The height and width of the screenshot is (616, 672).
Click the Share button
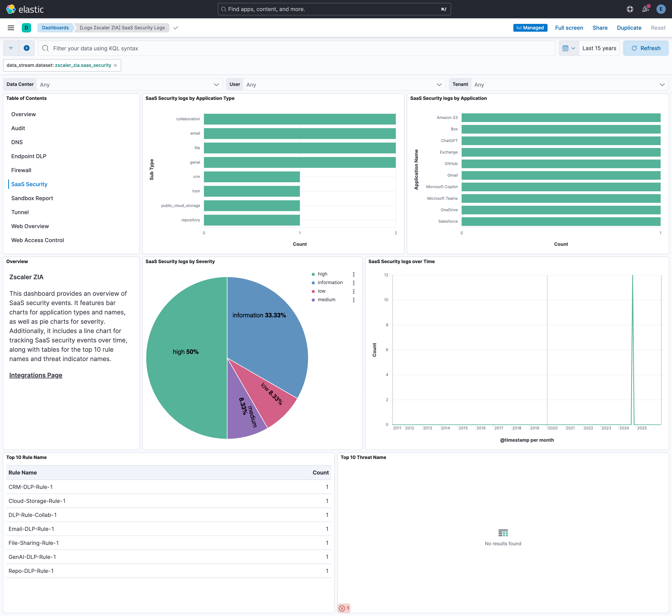tap(600, 28)
